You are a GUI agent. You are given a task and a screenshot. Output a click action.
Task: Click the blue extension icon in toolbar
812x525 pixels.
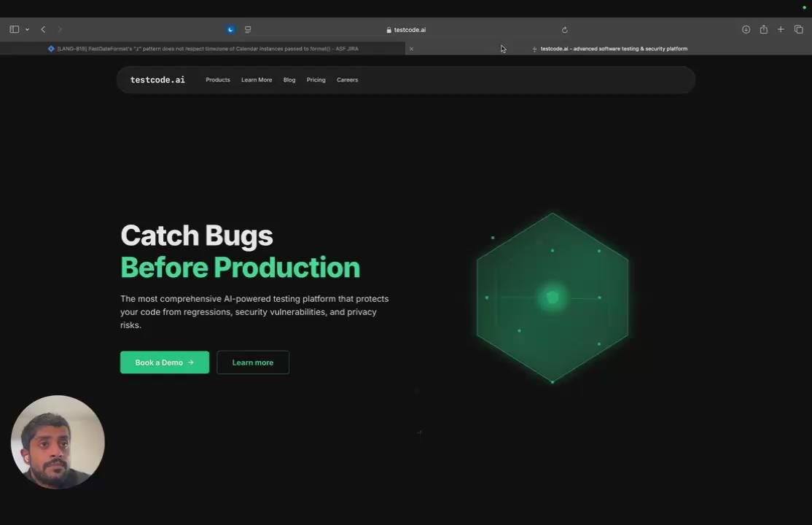click(x=231, y=30)
